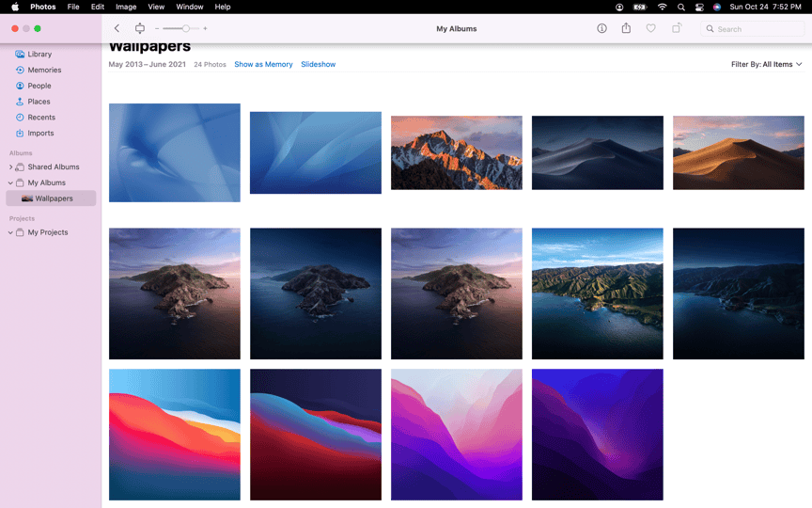Open the Info button in toolbar

(601, 28)
